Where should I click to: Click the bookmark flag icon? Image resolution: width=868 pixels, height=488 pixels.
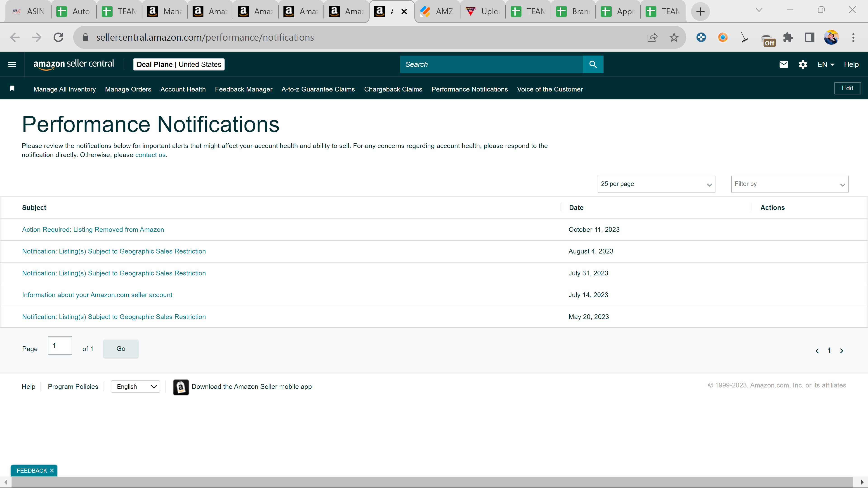[x=12, y=88]
